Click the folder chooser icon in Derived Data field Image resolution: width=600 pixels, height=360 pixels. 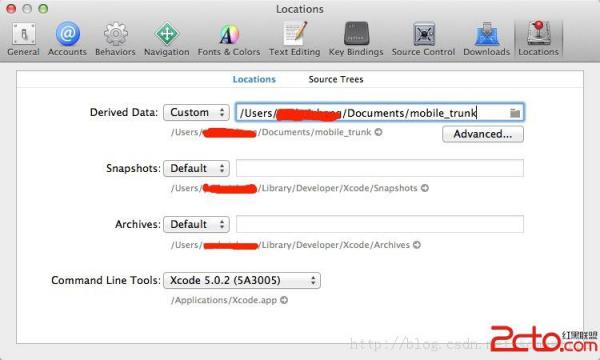click(x=515, y=113)
